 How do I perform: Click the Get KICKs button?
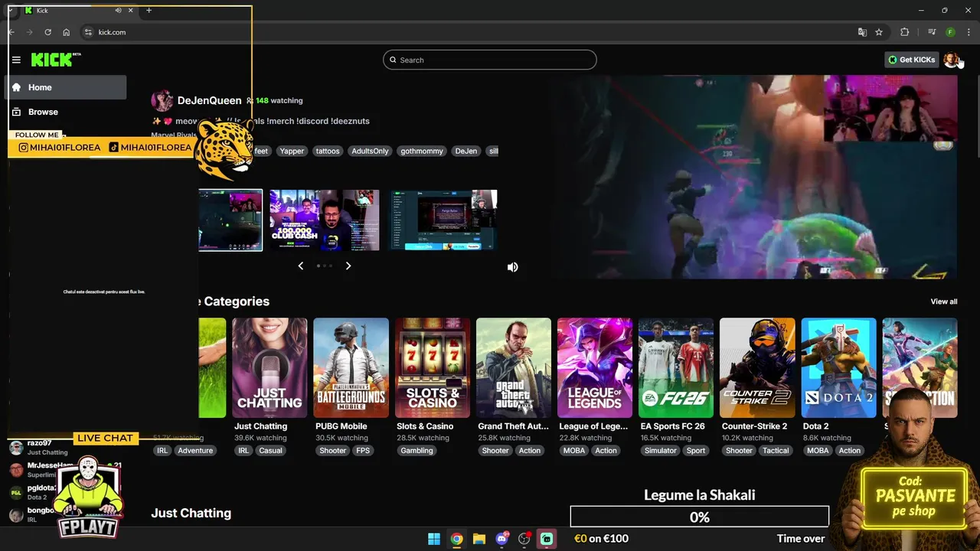[911, 60]
